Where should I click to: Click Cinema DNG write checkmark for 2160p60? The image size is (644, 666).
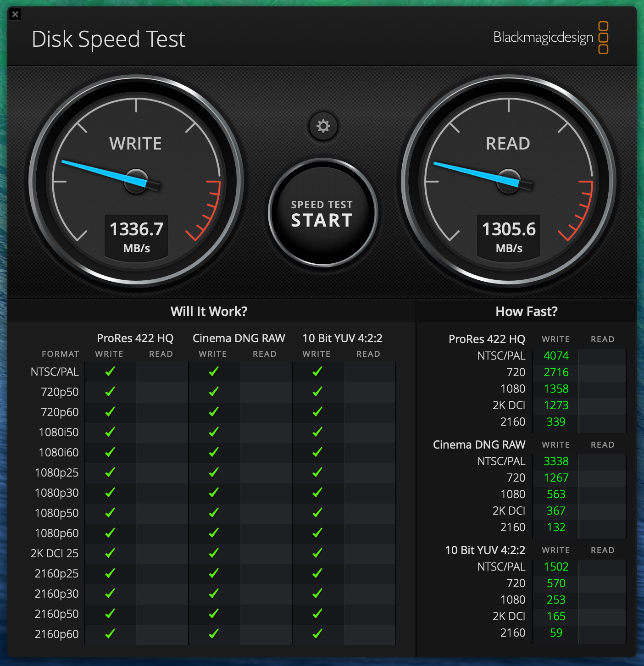tap(214, 633)
